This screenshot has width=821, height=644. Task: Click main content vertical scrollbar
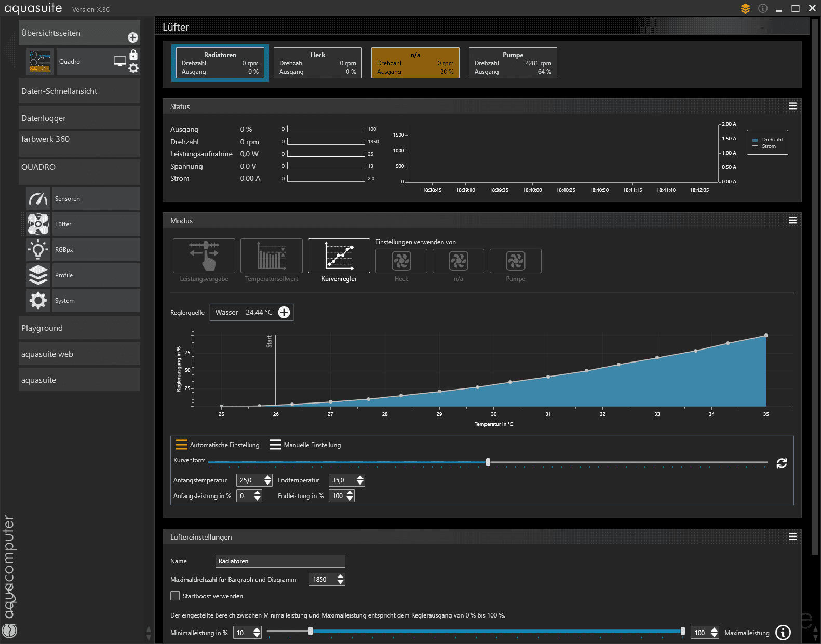pos(815,288)
